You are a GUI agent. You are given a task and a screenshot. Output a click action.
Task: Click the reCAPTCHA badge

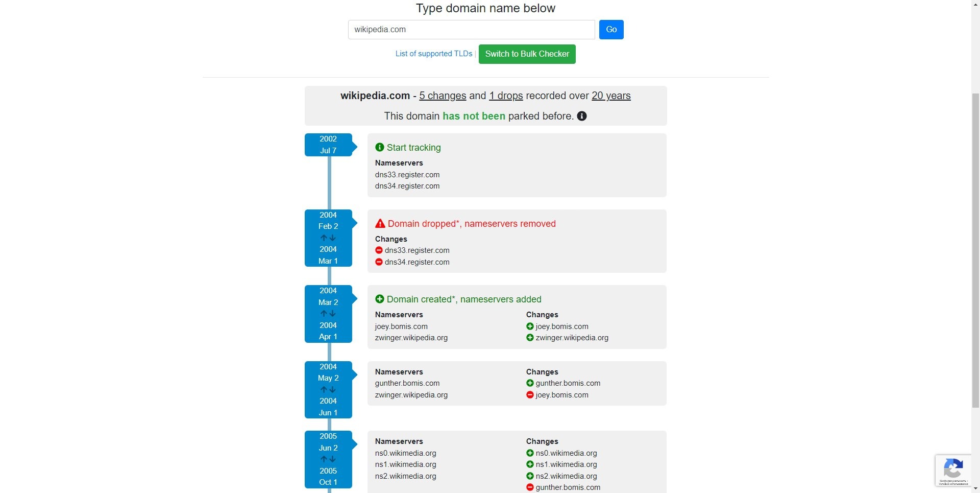(953, 470)
